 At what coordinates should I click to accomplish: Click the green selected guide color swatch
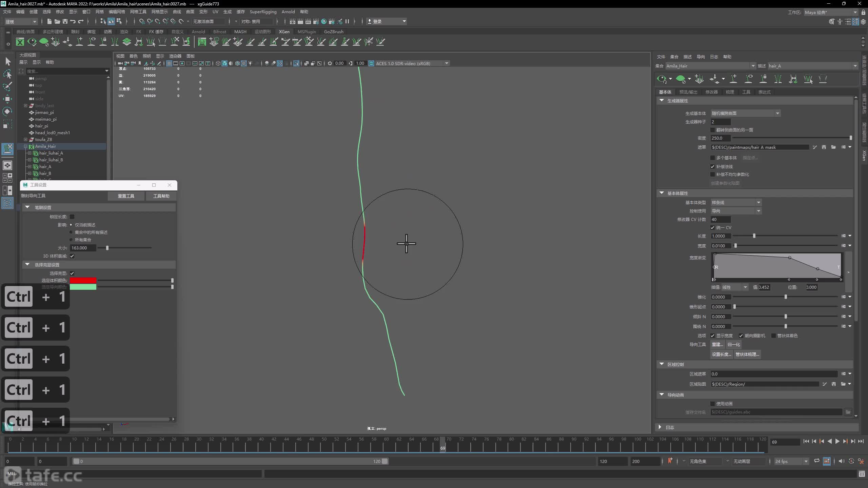tap(83, 287)
